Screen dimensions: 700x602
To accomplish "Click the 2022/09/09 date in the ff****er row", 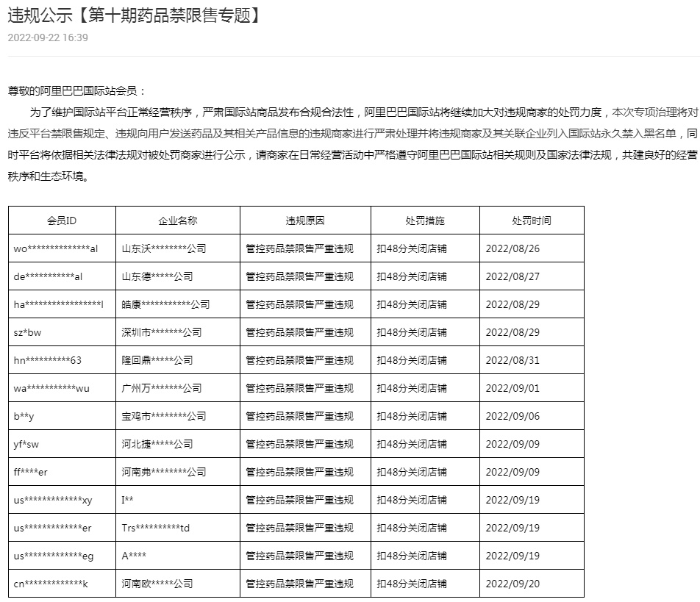I will [512, 472].
